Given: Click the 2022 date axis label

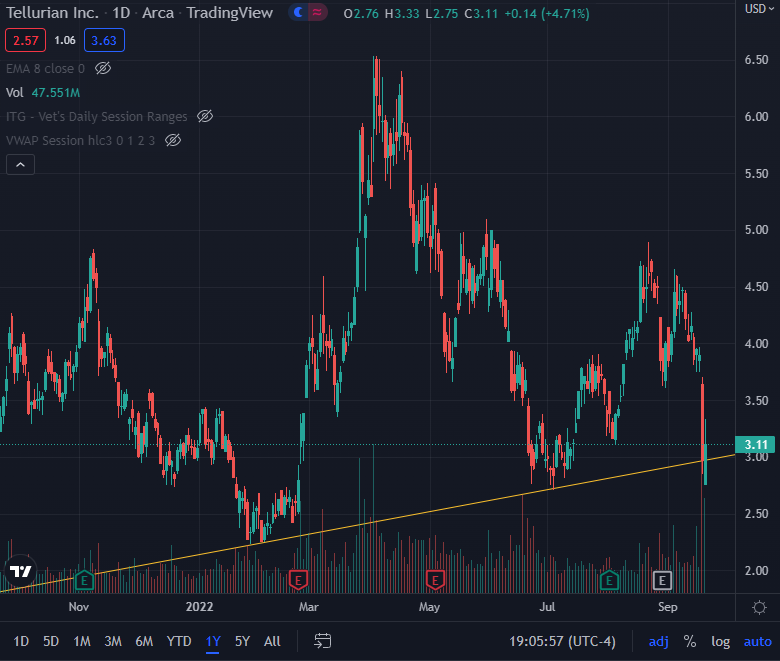Looking at the screenshot, I should click(199, 607).
